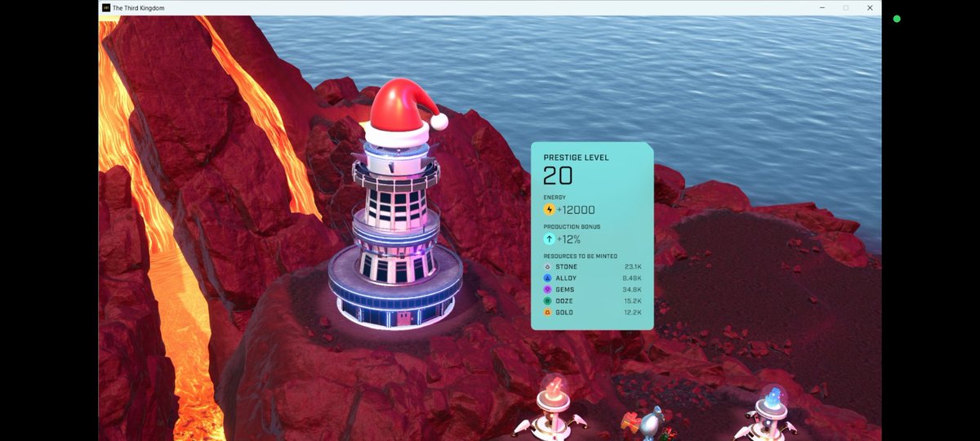Screen dimensions: 980x441
Task: Click the Stone resource icon
Action: pyautogui.click(x=547, y=267)
